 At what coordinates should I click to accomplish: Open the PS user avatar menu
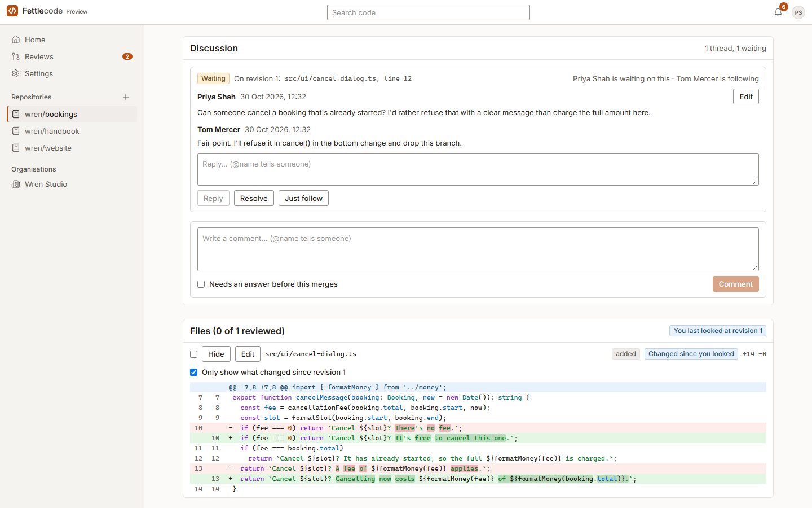click(798, 12)
